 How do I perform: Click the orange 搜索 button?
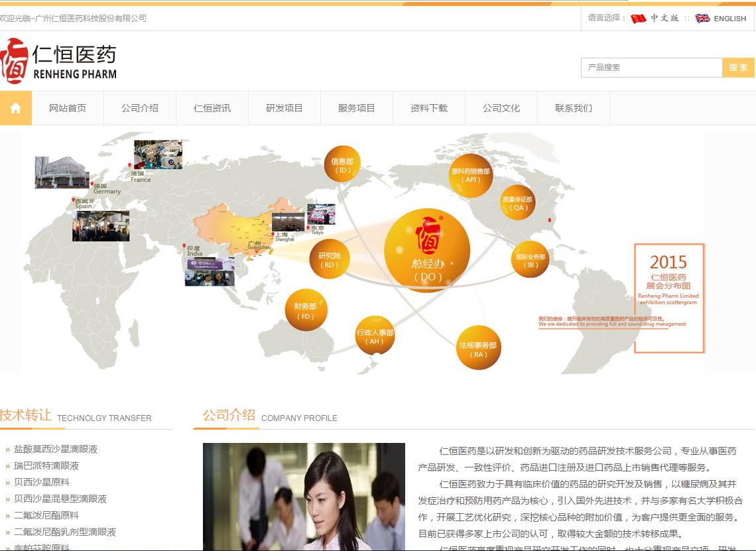point(737,68)
